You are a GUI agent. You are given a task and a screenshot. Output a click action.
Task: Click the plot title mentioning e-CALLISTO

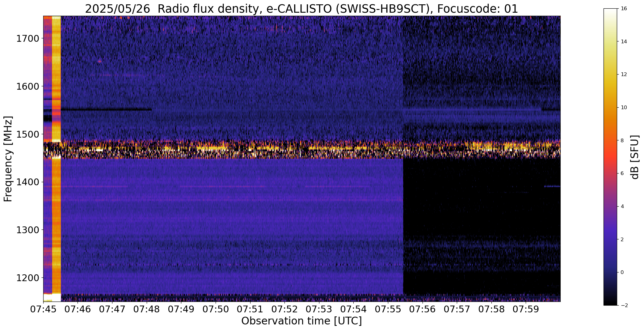301,9
